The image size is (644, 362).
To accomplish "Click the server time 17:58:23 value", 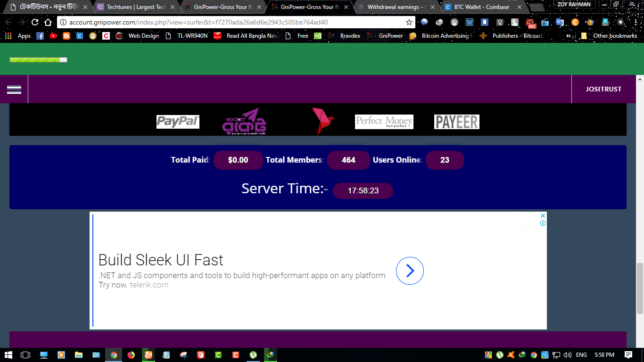I will point(363,191).
